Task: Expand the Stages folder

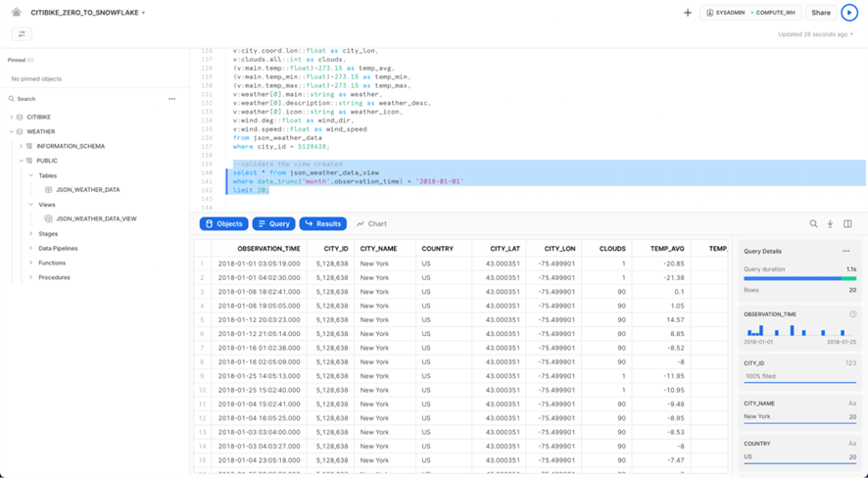Action: 31,234
